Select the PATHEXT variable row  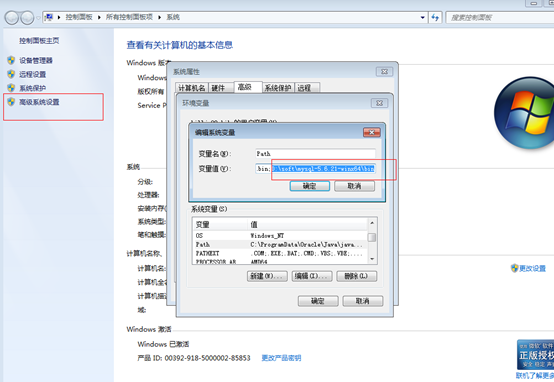[280, 253]
